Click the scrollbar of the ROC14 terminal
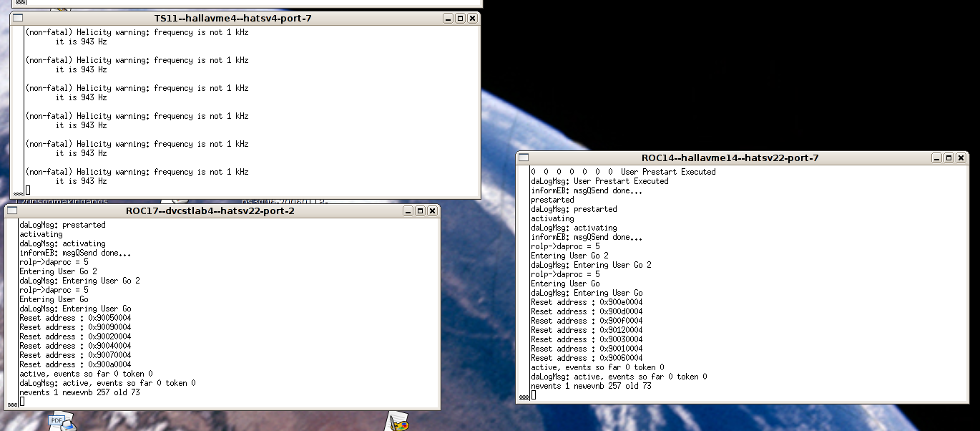 point(524,284)
